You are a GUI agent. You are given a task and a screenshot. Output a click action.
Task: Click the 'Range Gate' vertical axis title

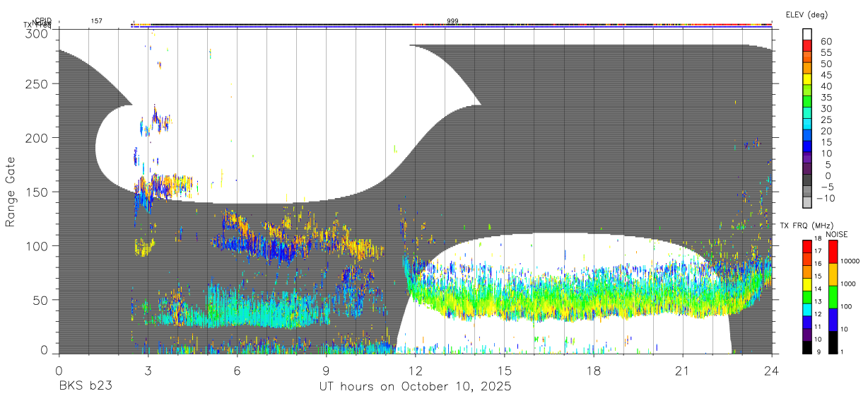11,192
